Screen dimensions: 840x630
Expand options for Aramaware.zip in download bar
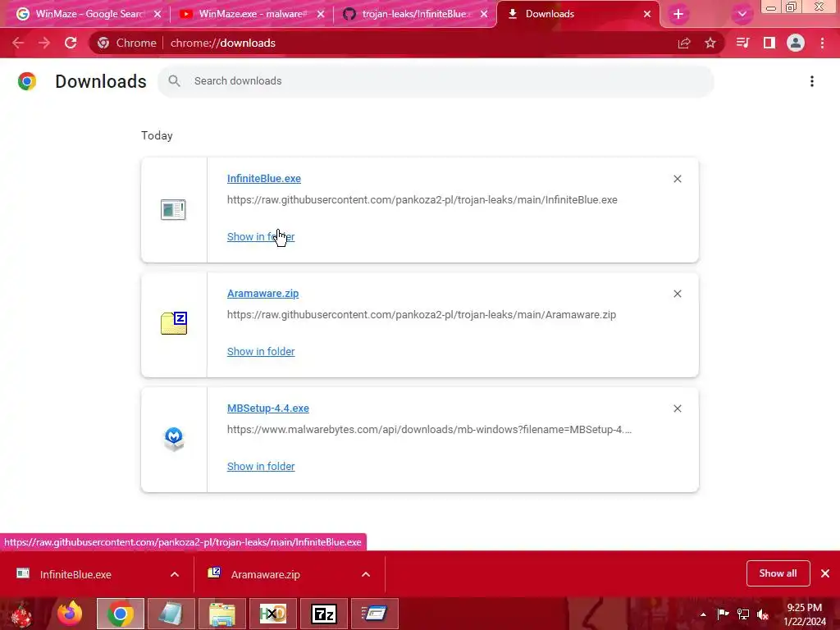(366, 574)
